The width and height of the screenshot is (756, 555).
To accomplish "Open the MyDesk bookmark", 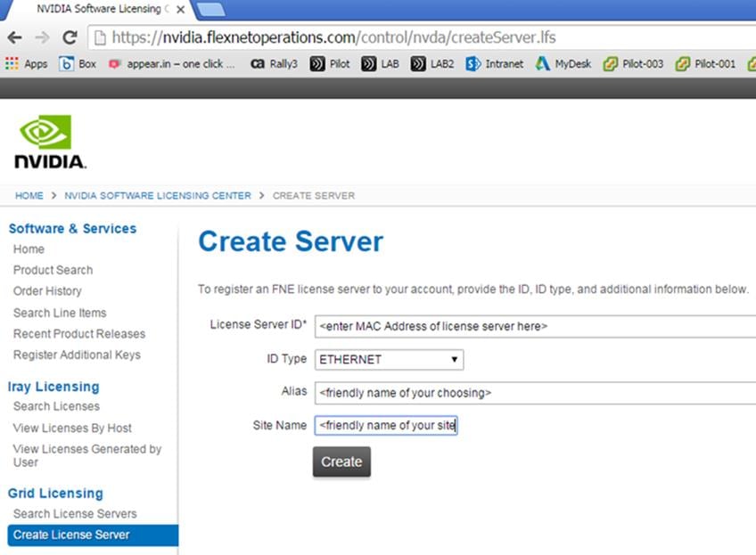I will click(x=563, y=63).
